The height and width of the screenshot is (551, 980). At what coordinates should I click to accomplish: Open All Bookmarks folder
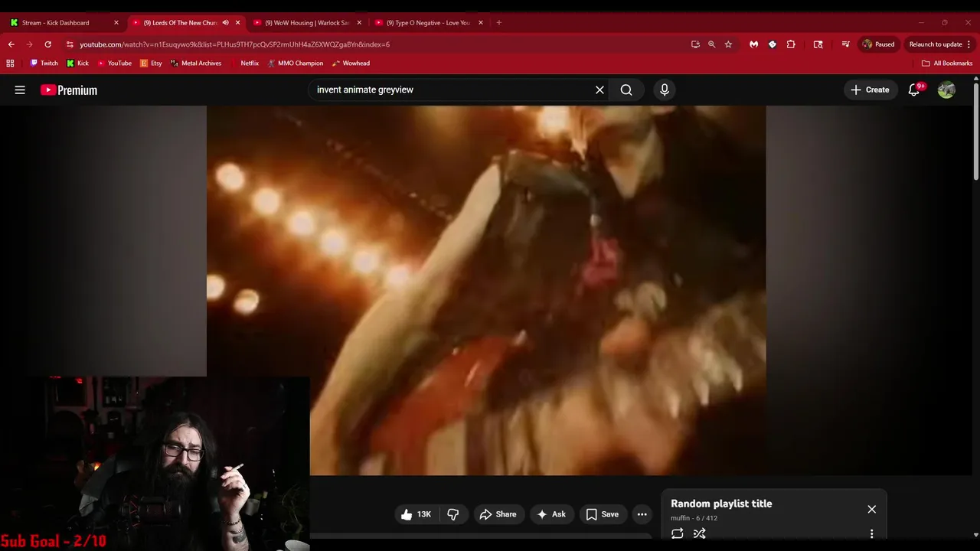947,64
